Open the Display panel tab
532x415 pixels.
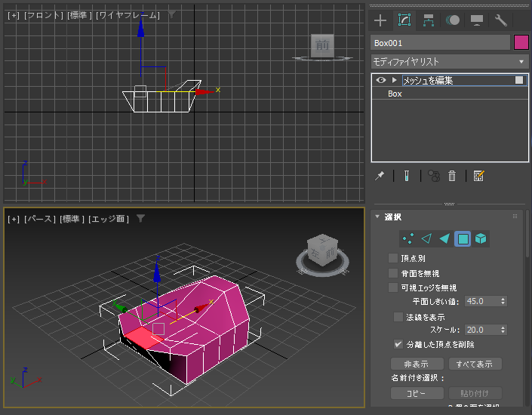pos(477,20)
